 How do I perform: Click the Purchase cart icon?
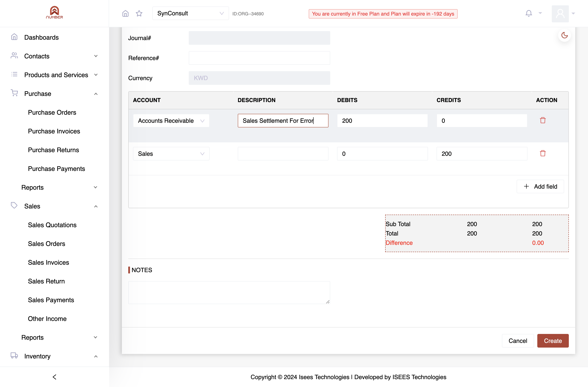click(14, 93)
